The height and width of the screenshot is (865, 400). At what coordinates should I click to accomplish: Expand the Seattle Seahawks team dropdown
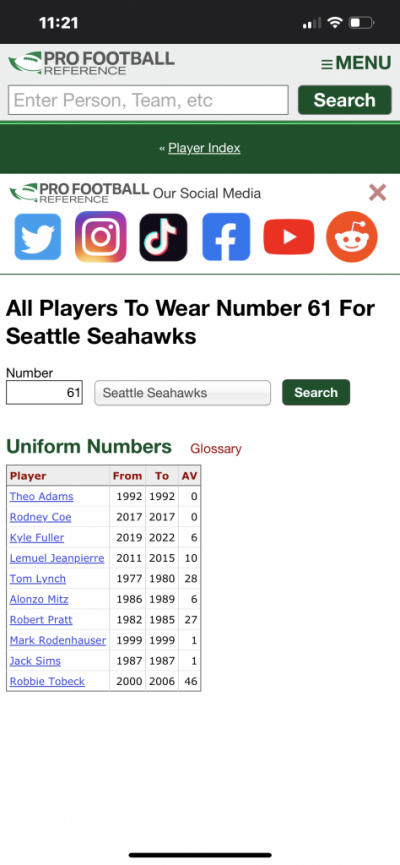(183, 393)
